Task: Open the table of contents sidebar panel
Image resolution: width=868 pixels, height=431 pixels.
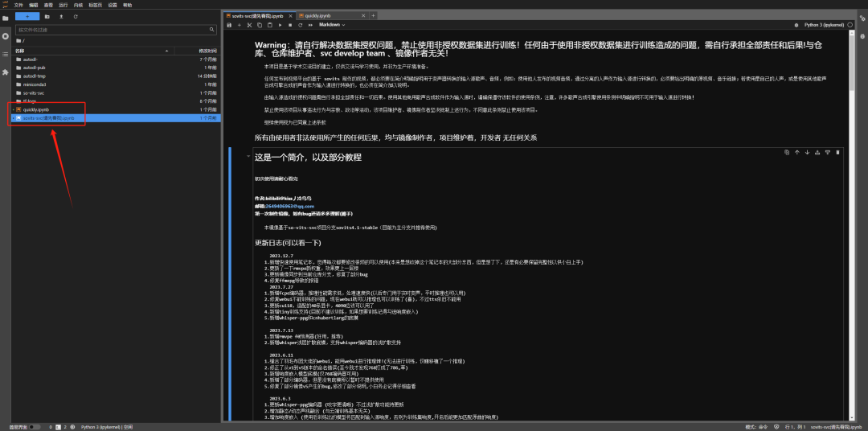Action: 6,54
